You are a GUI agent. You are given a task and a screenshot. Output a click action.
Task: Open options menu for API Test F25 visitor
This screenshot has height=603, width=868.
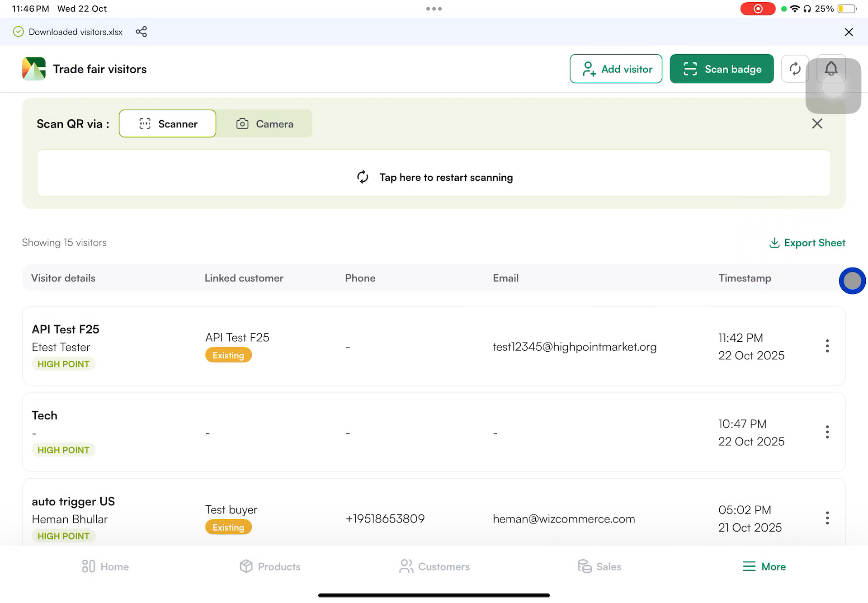tap(827, 346)
